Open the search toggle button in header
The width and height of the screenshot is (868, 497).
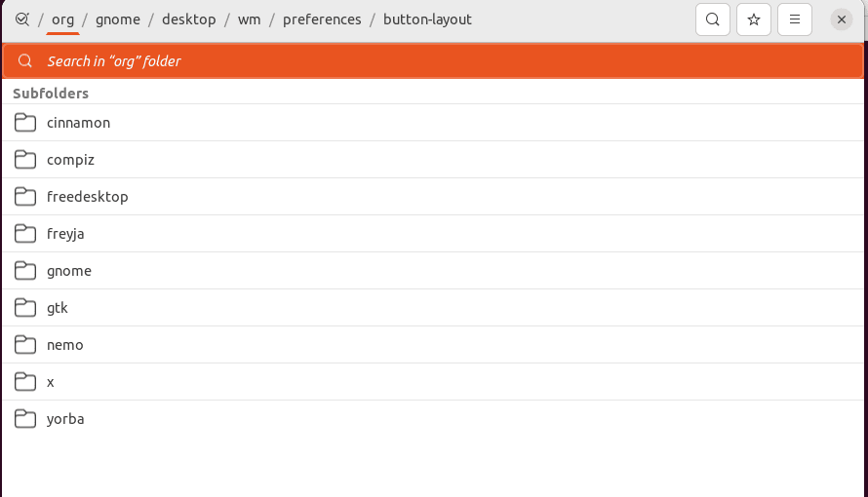click(713, 19)
